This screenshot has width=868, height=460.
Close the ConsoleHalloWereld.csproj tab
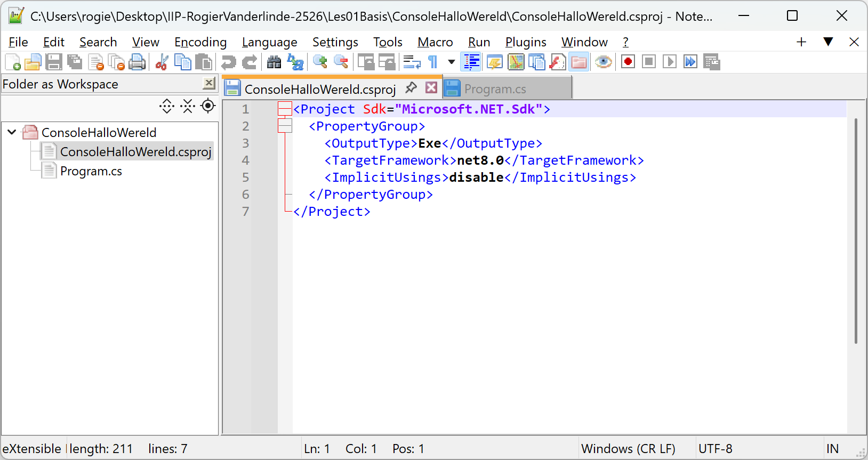coord(431,88)
